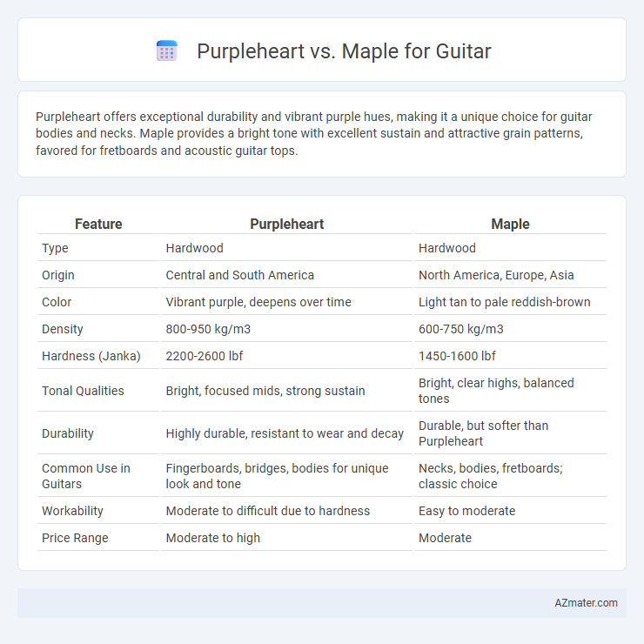Click the Common Use in Guitars label
644x644 pixels.
[x=86, y=476]
